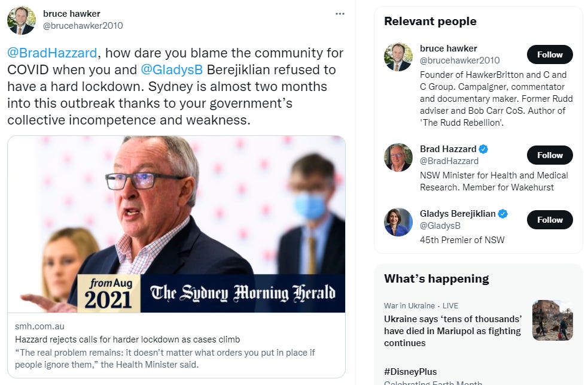Click Brad Hazzard's verified badge icon
This screenshot has width=588, height=385.
click(483, 149)
